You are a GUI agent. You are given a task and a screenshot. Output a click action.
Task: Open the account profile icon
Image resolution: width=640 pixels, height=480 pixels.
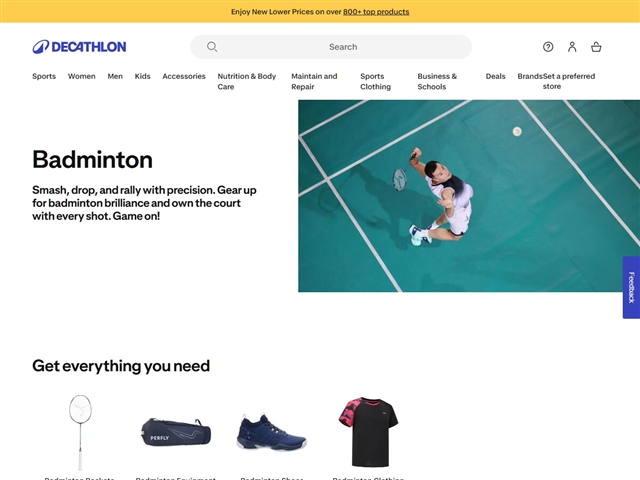point(572,47)
